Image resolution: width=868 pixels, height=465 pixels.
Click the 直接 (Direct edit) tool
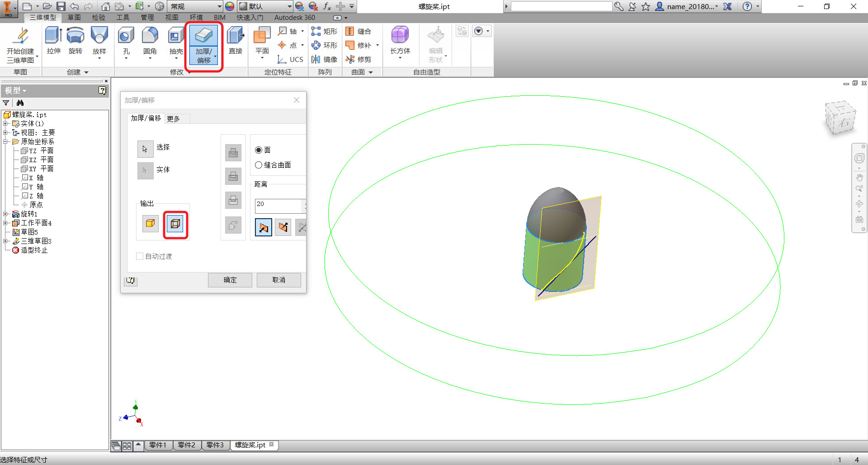point(236,41)
